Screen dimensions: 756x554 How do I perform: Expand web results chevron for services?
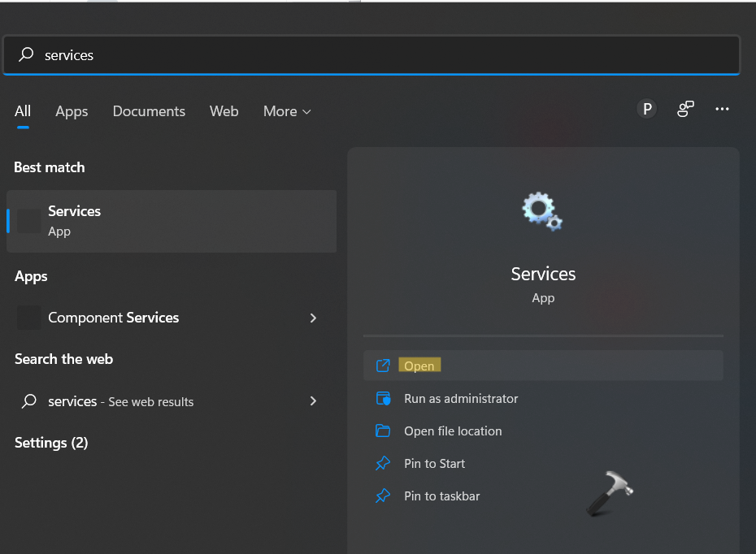313,401
